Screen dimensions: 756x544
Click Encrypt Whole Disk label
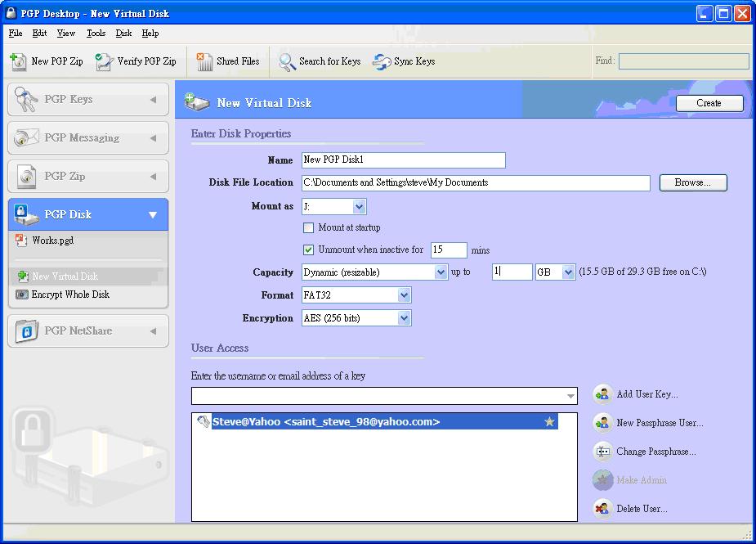[70, 294]
